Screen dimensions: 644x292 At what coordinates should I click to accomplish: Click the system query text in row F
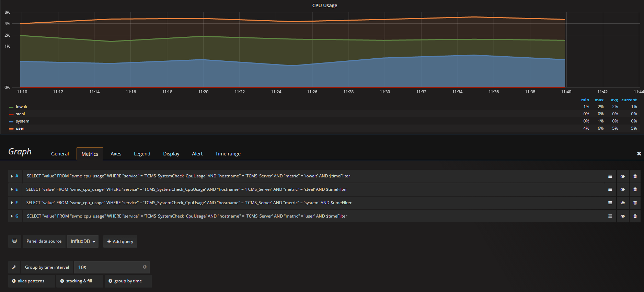(x=189, y=203)
